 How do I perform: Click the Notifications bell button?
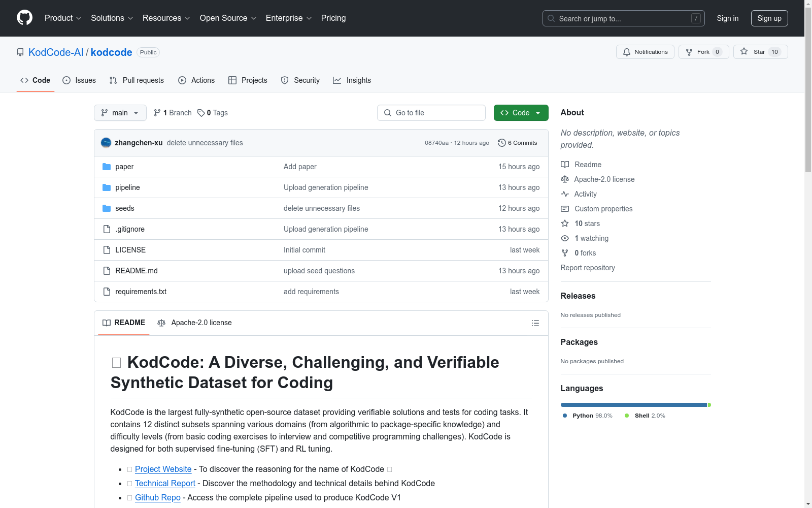[x=645, y=52]
